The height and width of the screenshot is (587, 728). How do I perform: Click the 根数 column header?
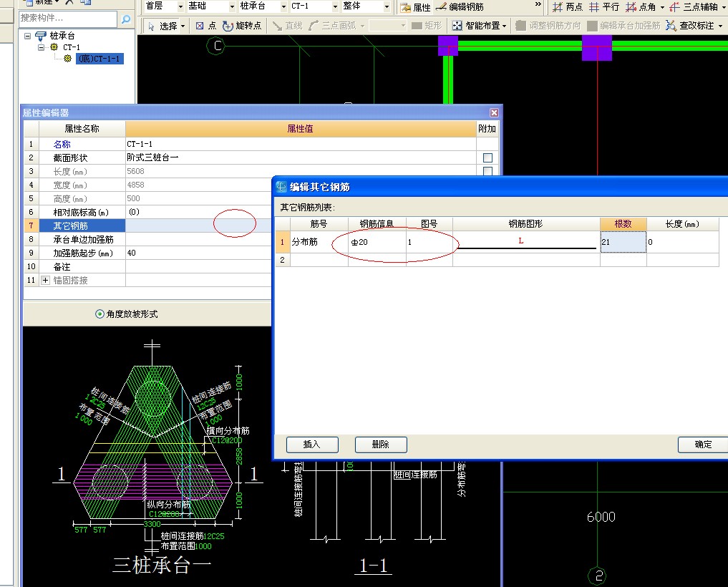[x=623, y=224]
